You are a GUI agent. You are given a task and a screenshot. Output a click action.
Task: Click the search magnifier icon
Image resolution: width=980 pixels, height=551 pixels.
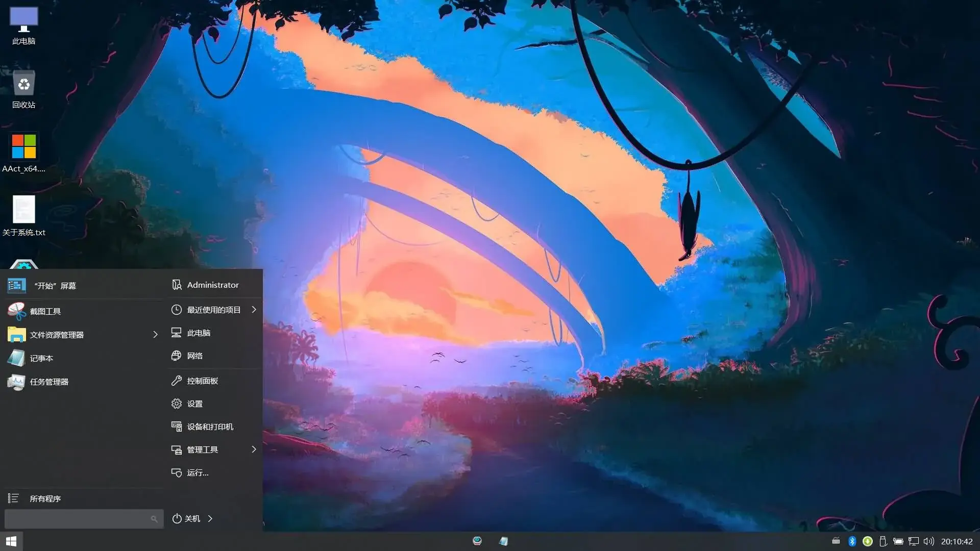coord(154,519)
